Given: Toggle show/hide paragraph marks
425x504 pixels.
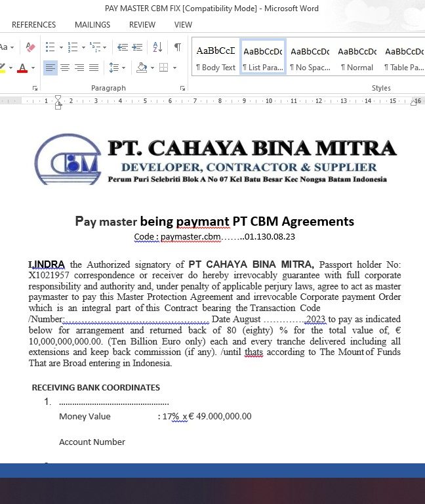Looking at the screenshot, I should click(177, 47).
